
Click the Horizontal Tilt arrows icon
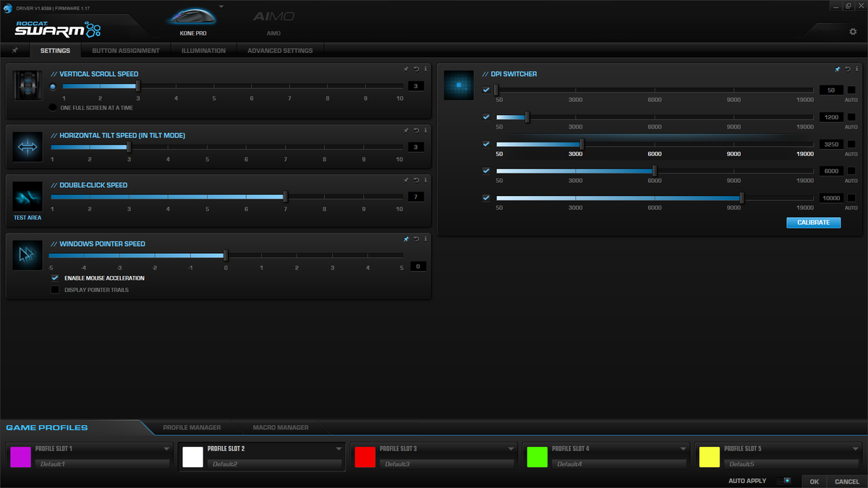point(27,147)
